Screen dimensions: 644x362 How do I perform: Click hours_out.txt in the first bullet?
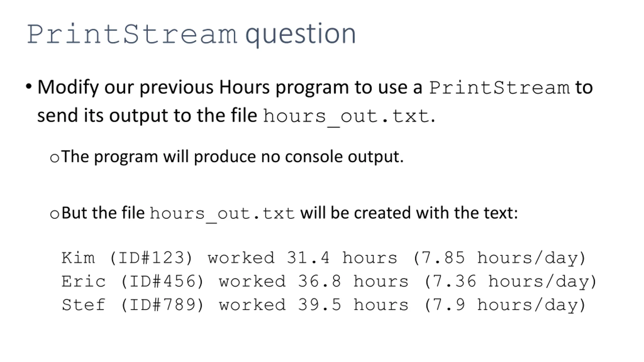click(x=346, y=117)
